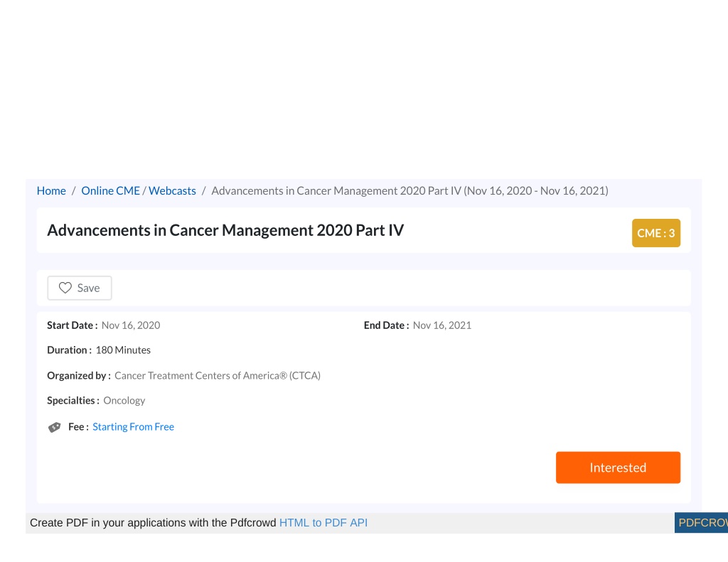This screenshot has height=562, width=728.
Task: Click the Oncology specialty text
Action: (x=124, y=401)
